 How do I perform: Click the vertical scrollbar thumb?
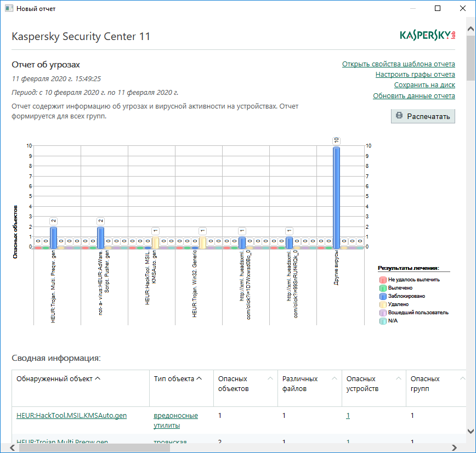(471, 58)
